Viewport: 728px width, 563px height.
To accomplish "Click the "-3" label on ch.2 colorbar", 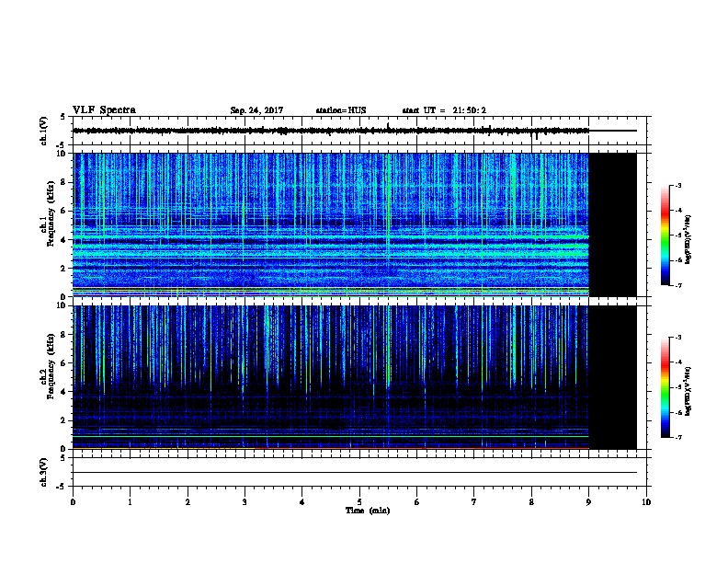I will [x=677, y=338].
